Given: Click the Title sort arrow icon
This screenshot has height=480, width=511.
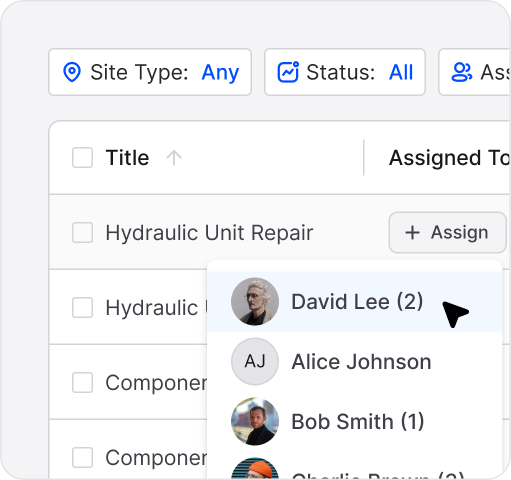Looking at the screenshot, I should click(174, 158).
